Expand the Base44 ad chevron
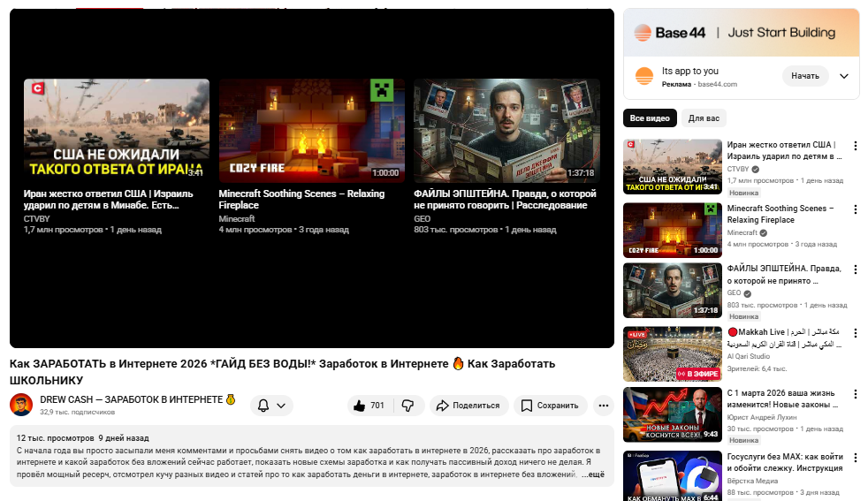 (843, 76)
